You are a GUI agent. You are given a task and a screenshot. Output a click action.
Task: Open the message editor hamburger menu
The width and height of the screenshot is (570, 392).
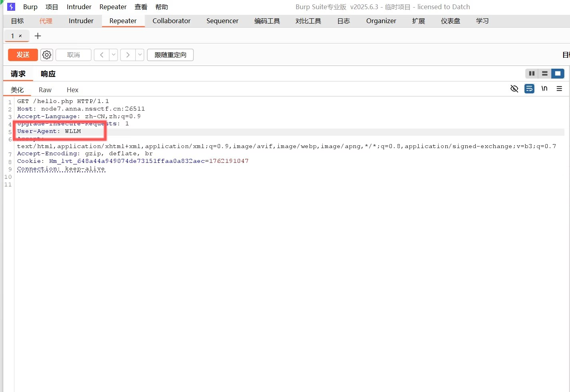coord(559,89)
